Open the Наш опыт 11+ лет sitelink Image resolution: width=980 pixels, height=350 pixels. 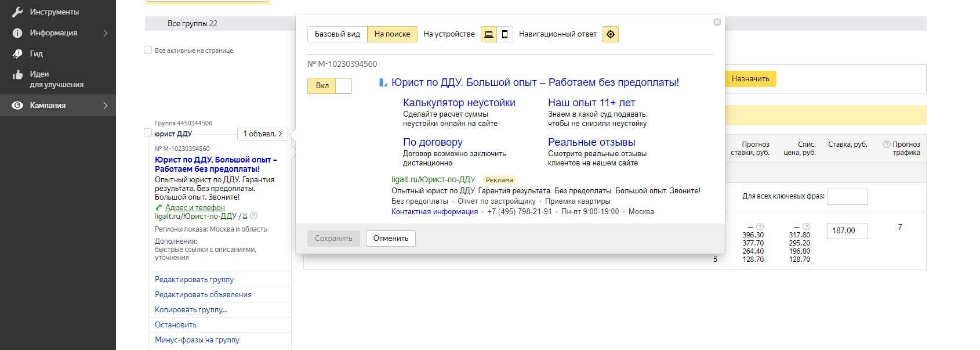pos(591,103)
